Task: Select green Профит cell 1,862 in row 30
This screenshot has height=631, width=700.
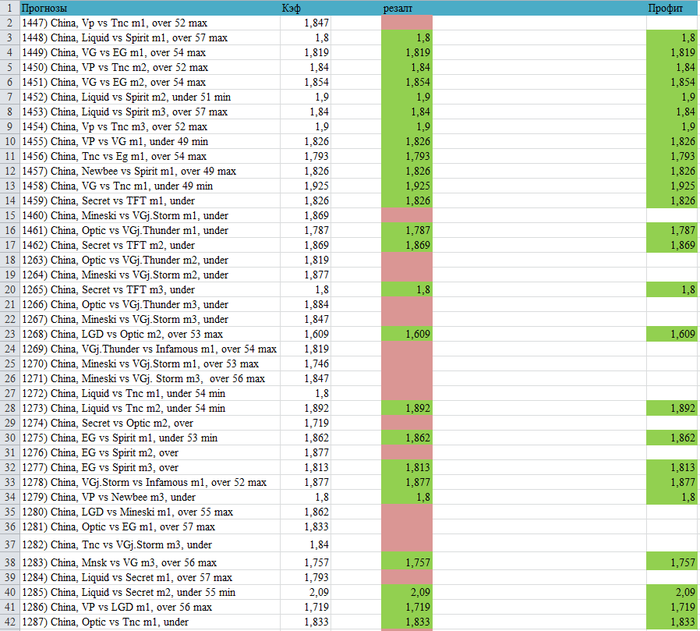Action: (x=672, y=438)
